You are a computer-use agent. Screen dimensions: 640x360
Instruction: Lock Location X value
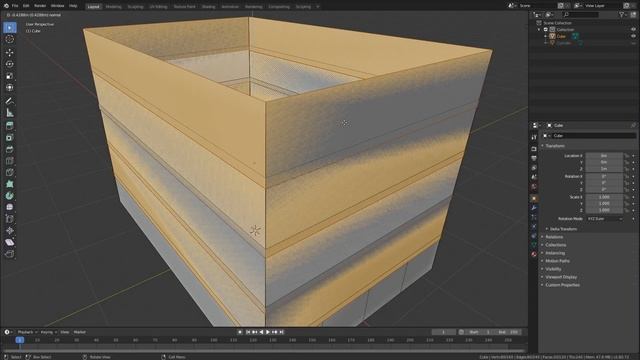(x=627, y=156)
